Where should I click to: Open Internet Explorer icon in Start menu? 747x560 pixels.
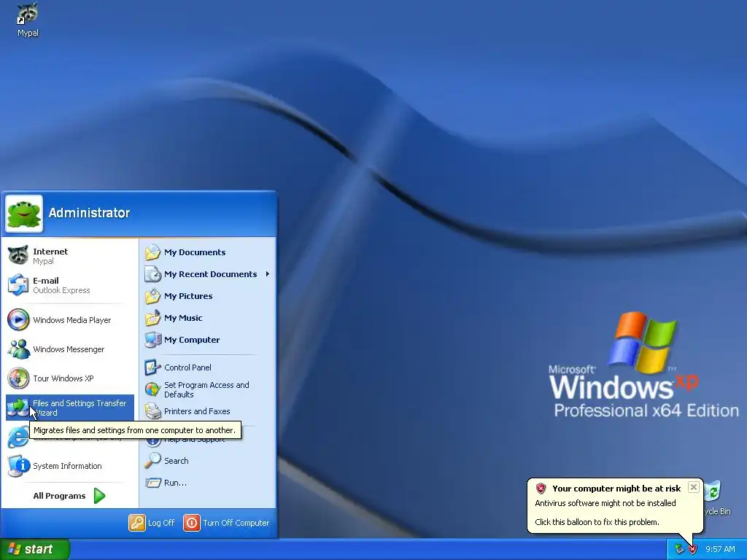pos(18,437)
